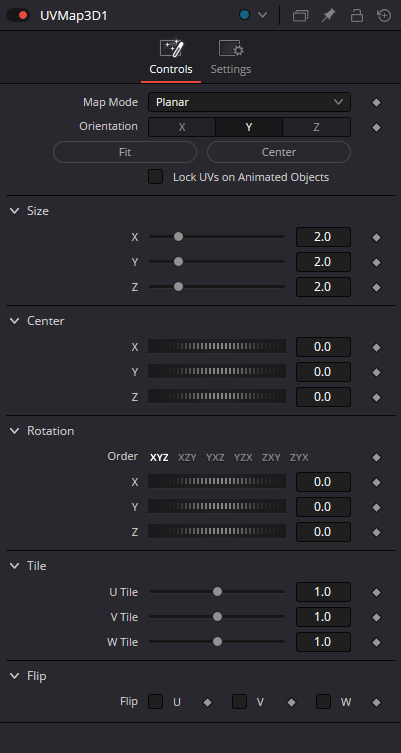Switch to the Controls tab
Viewport: 401px width, 753px height.
click(x=171, y=58)
